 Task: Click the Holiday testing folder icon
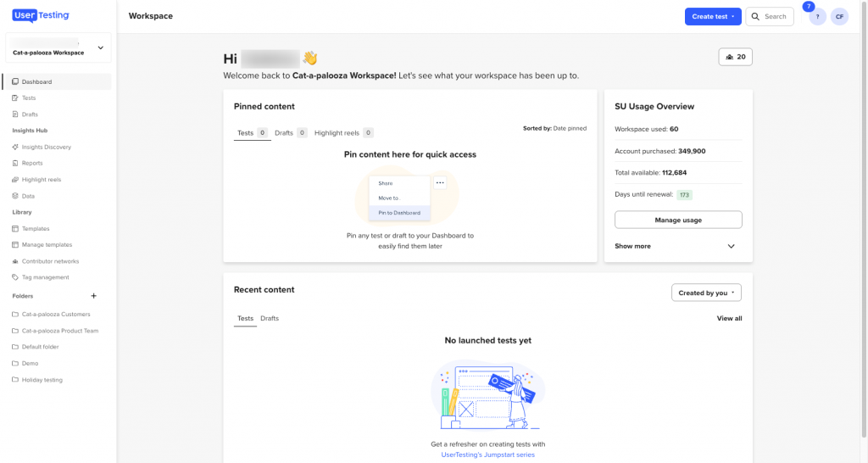(15, 380)
